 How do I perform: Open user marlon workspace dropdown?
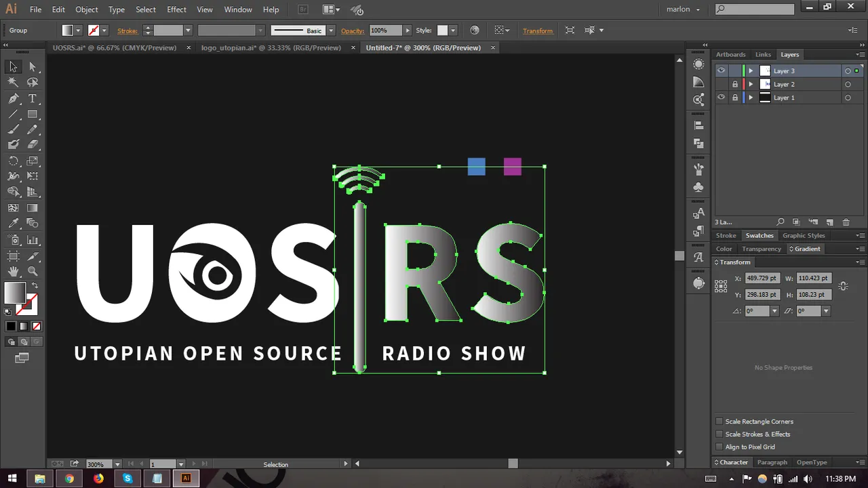coord(683,9)
